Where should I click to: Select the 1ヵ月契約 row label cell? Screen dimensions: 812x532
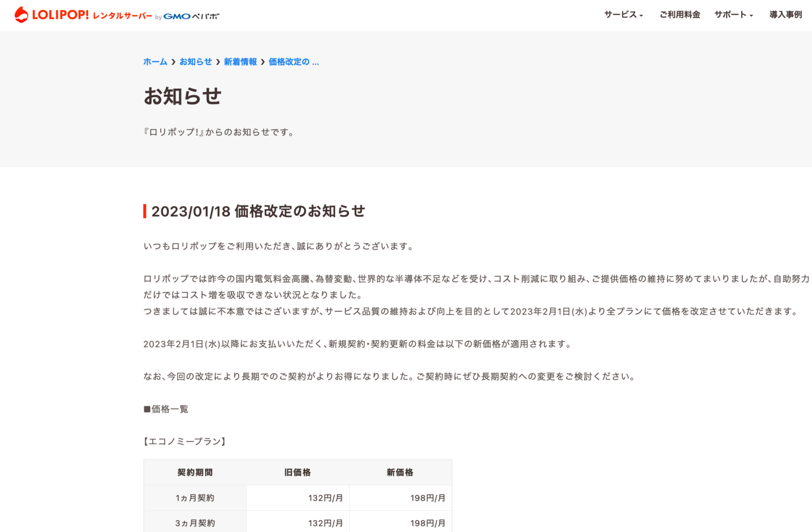pyautogui.click(x=195, y=498)
